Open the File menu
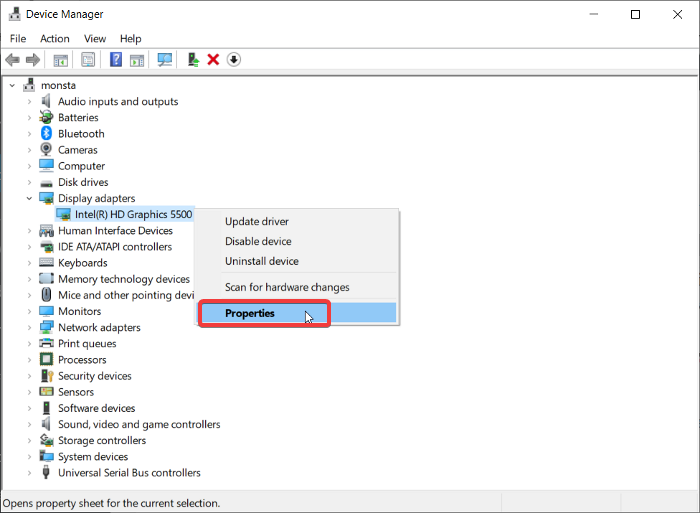The height and width of the screenshot is (513, 700). pyautogui.click(x=18, y=39)
